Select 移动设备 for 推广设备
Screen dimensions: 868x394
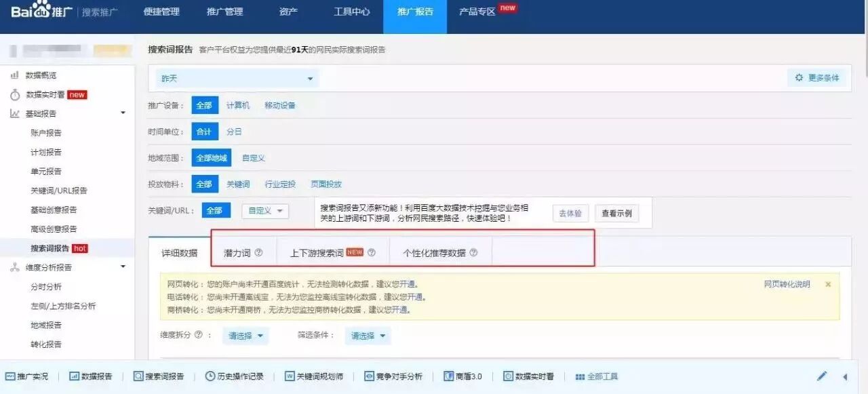pyautogui.click(x=279, y=105)
